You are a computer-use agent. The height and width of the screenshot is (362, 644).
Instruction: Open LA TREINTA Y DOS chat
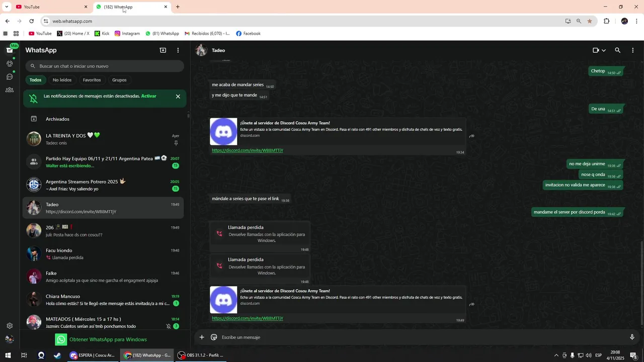click(104, 139)
